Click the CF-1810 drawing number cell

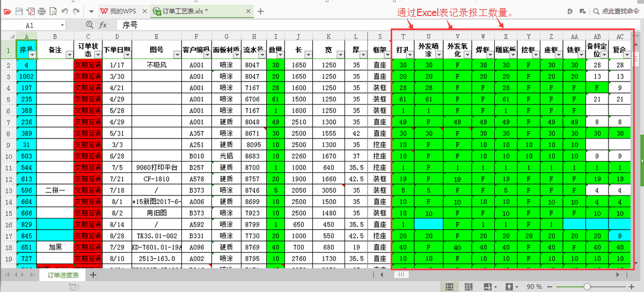coord(157,179)
